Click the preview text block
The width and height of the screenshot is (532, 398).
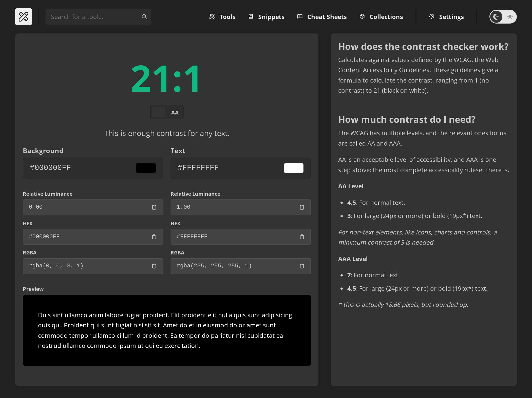tap(167, 330)
